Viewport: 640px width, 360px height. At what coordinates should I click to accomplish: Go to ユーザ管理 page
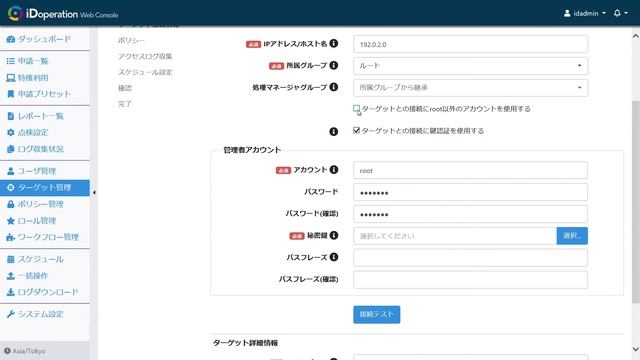point(31,171)
